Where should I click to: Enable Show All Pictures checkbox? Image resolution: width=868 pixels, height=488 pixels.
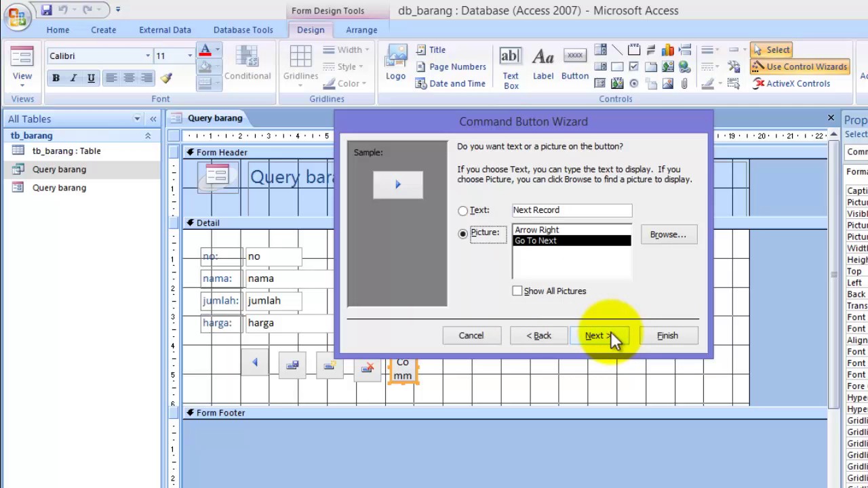[x=517, y=291]
